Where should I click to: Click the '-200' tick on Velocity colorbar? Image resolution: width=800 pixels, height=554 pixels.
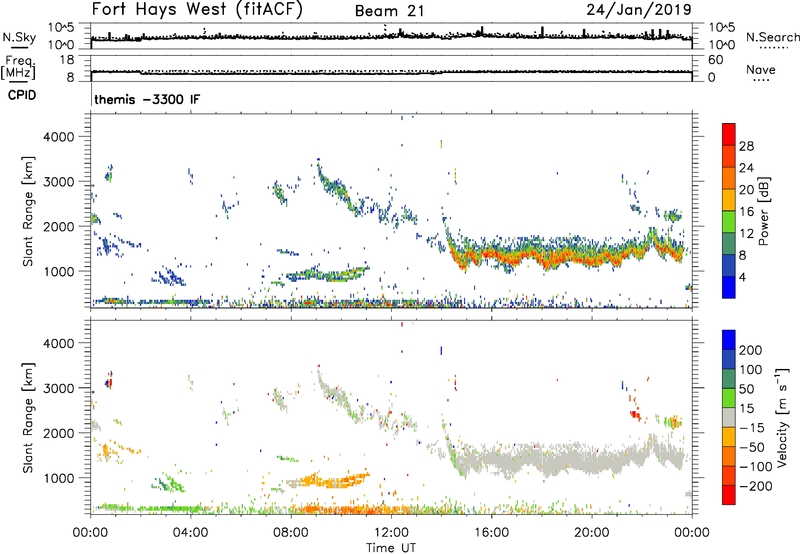pyautogui.click(x=756, y=486)
